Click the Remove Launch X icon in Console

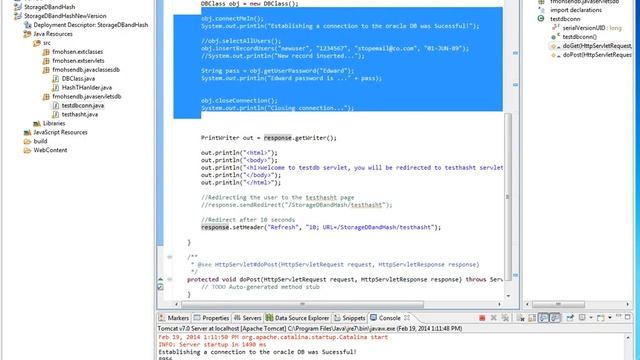(493, 318)
